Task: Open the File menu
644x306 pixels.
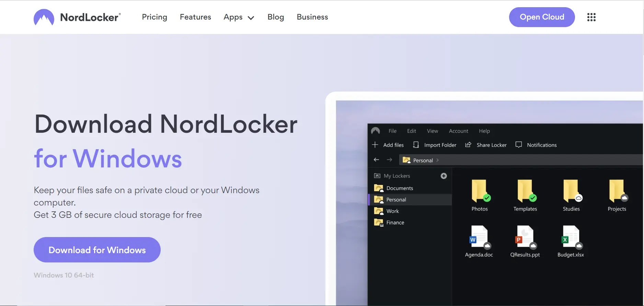Action: coord(392,131)
